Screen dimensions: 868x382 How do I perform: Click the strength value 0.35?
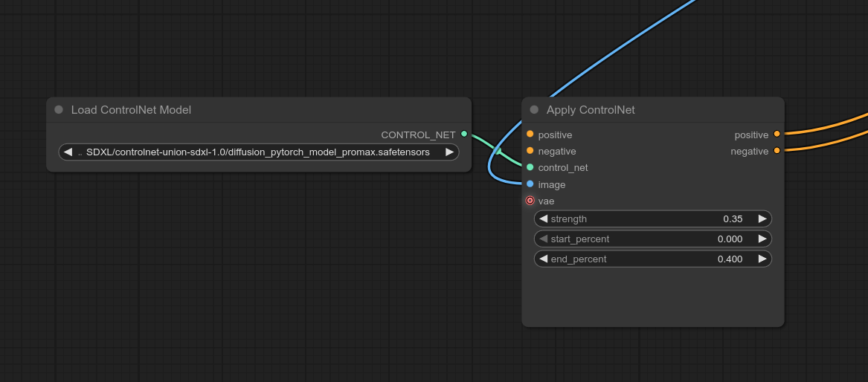[733, 219]
